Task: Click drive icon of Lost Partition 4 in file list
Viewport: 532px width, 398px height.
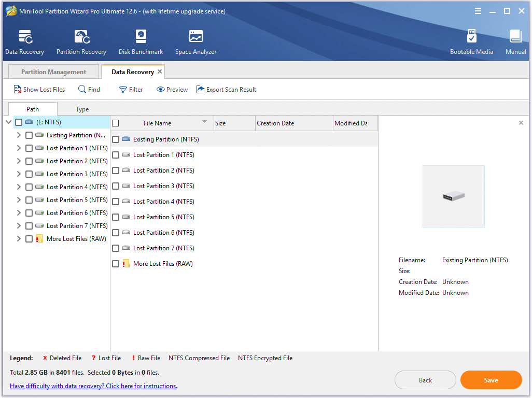Action: (x=126, y=202)
